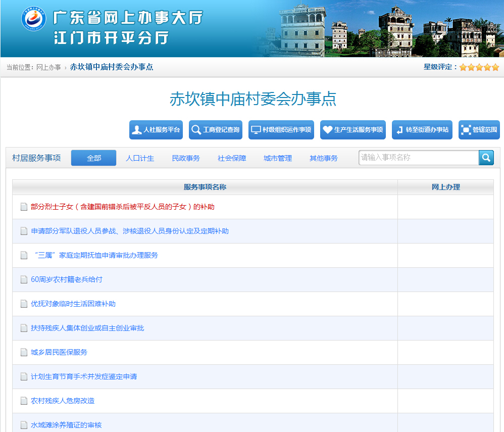Open 生产生活服务事项 heart icon button
504x432 pixels.
coord(353,130)
